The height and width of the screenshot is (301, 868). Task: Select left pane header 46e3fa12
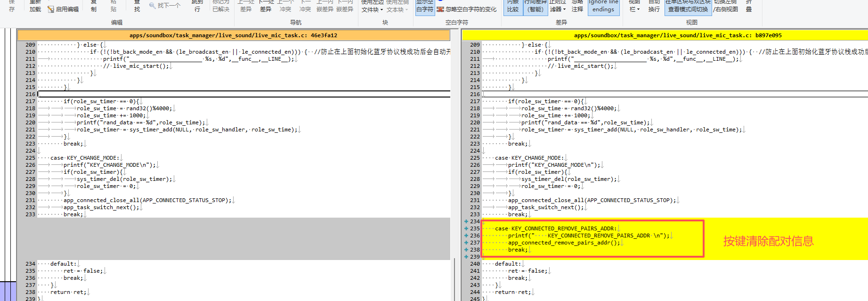click(233, 35)
